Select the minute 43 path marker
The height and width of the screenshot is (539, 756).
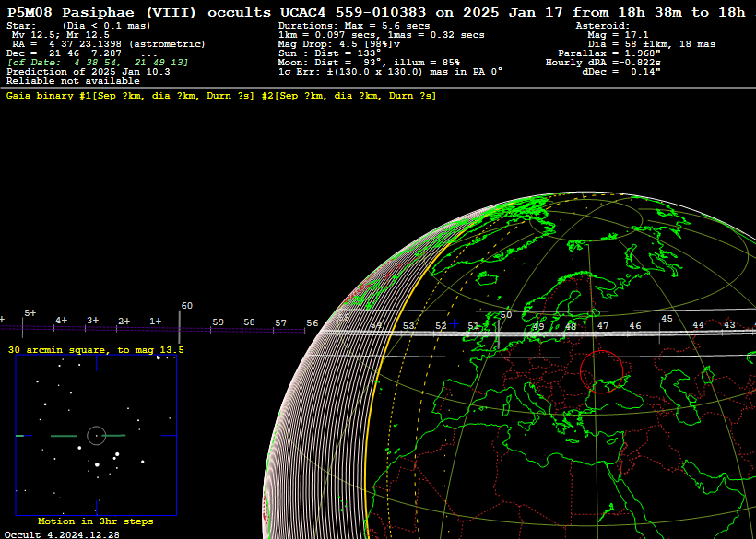pos(729,325)
